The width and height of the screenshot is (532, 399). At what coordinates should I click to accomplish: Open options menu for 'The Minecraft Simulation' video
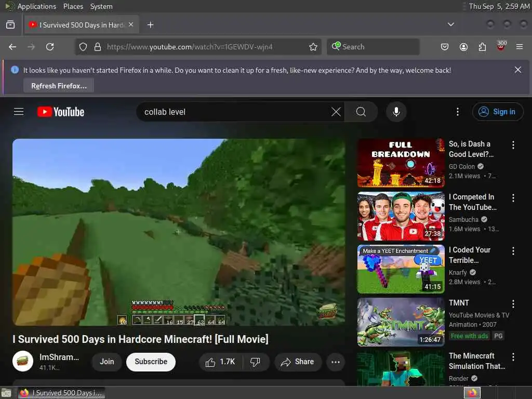[x=513, y=357]
